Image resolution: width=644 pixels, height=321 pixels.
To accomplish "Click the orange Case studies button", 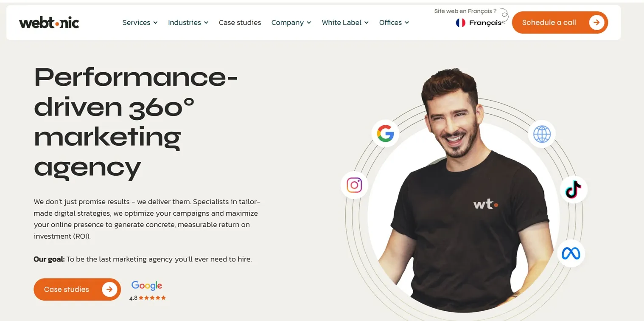I will pyautogui.click(x=77, y=290).
